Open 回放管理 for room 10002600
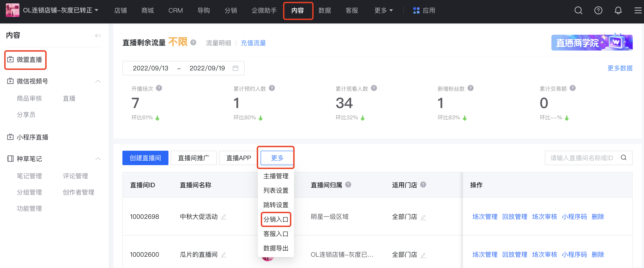644x268 pixels. (x=514, y=255)
